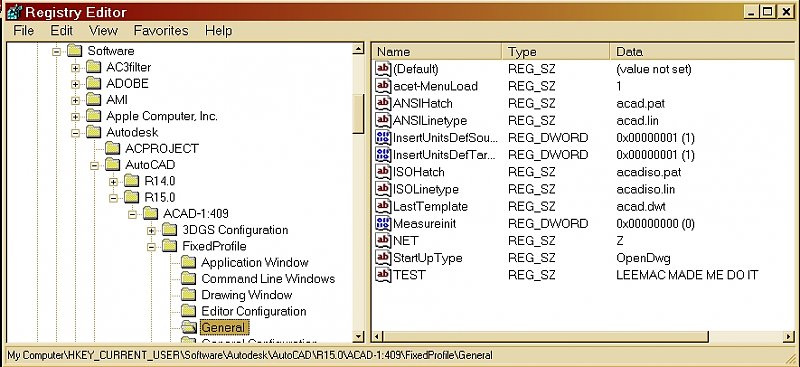Click the values pane horizontal scrollbar thumb
This screenshot has height=367, width=800.
point(545,336)
